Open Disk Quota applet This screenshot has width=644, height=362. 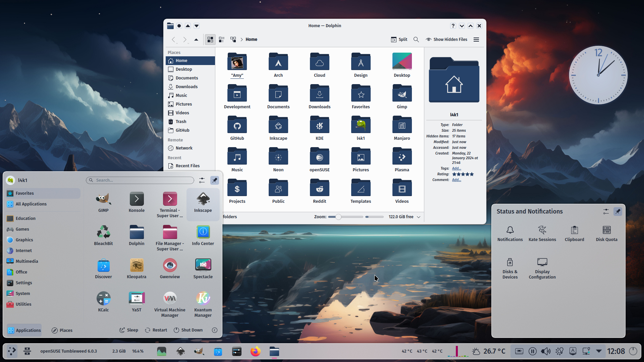(607, 234)
